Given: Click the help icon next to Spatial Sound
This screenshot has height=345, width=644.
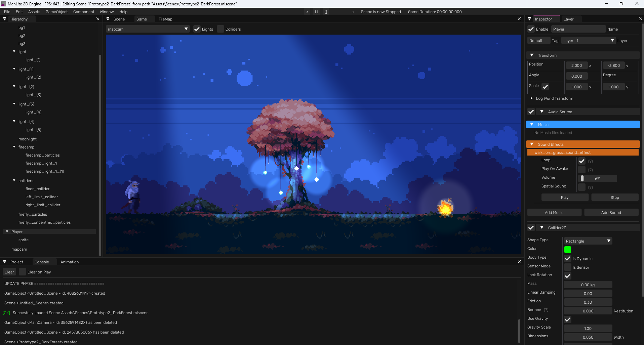Looking at the screenshot, I should pyautogui.click(x=590, y=187).
